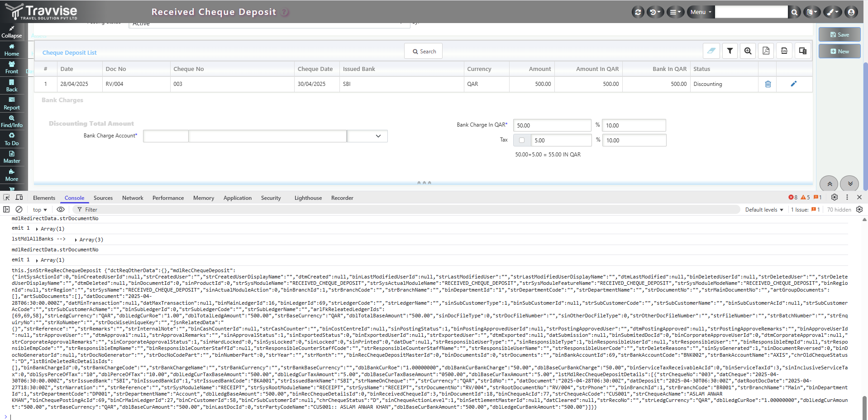Click the eraser clear icon in list toolbar
Screen dimensions: 868x420
[x=711, y=51]
